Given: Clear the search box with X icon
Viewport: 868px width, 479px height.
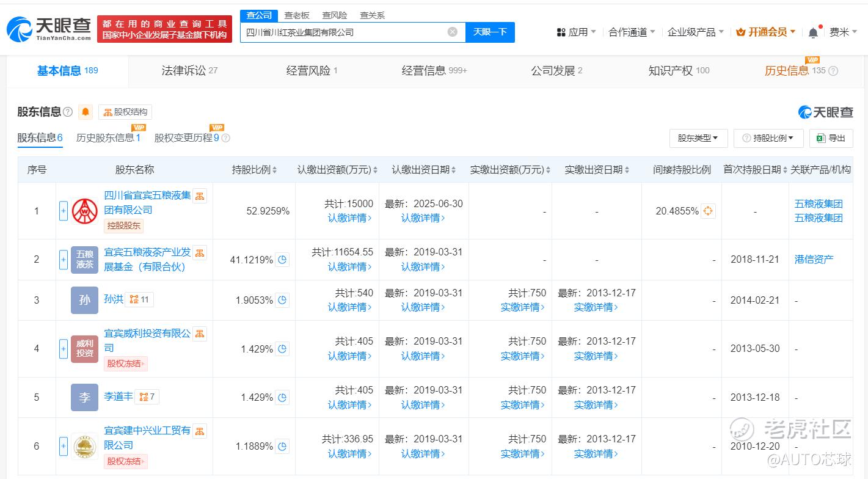Looking at the screenshot, I should [452, 32].
